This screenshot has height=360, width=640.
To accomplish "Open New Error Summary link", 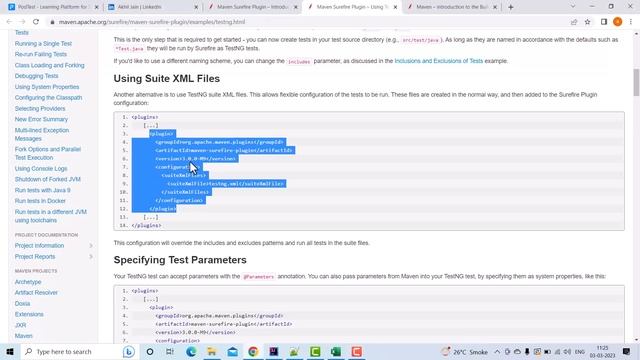I will [x=41, y=119].
